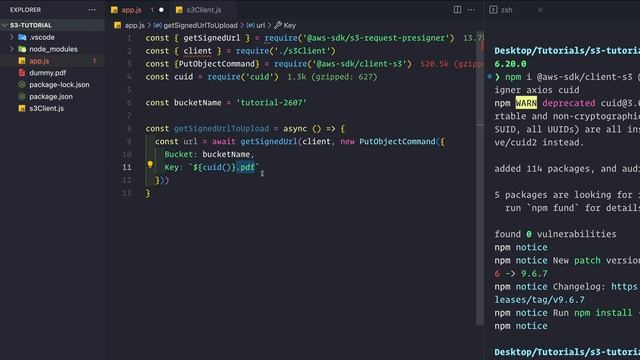Click app.js in the breadcrumb
The width and height of the screenshot is (640, 360).
pyautogui.click(x=135, y=25)
